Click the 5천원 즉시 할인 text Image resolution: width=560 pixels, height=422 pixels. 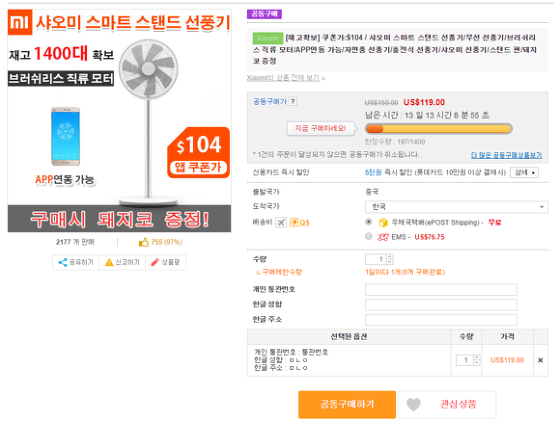click(435, 172)
